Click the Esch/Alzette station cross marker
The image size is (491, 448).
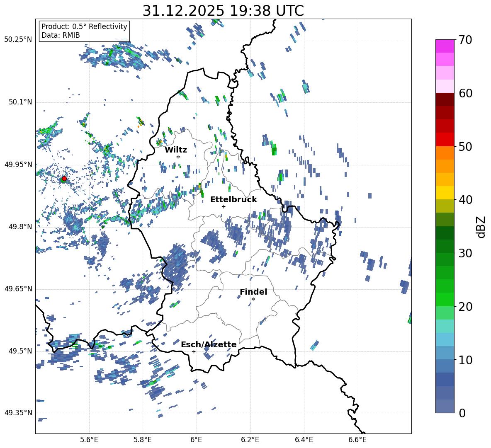pyautogui.click(x=194, y=351)
